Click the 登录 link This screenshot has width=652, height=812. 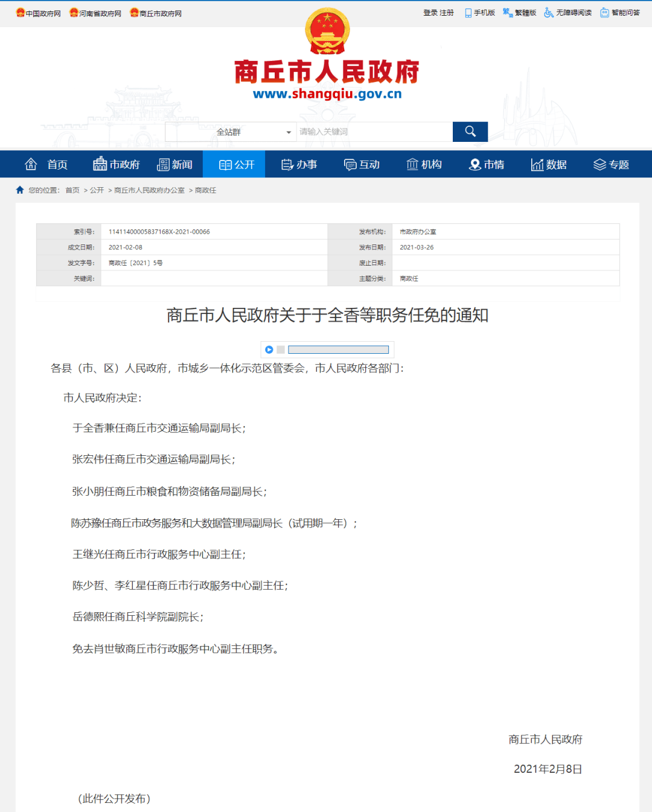pos(430,13)
